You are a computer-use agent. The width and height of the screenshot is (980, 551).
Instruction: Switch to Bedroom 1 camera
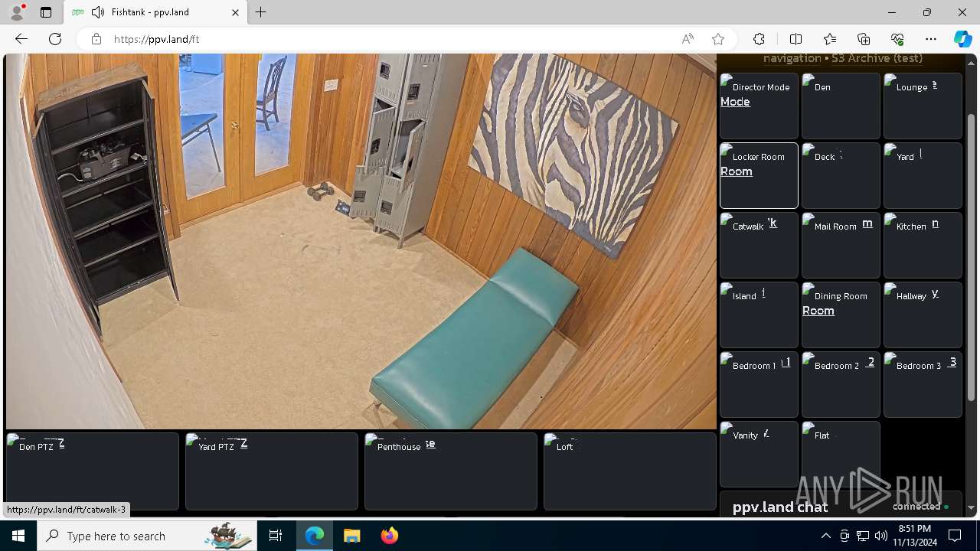coord(759,384)
